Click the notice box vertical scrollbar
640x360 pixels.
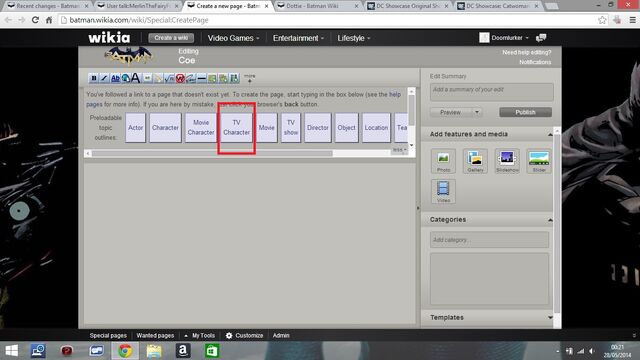coord(411,110)
